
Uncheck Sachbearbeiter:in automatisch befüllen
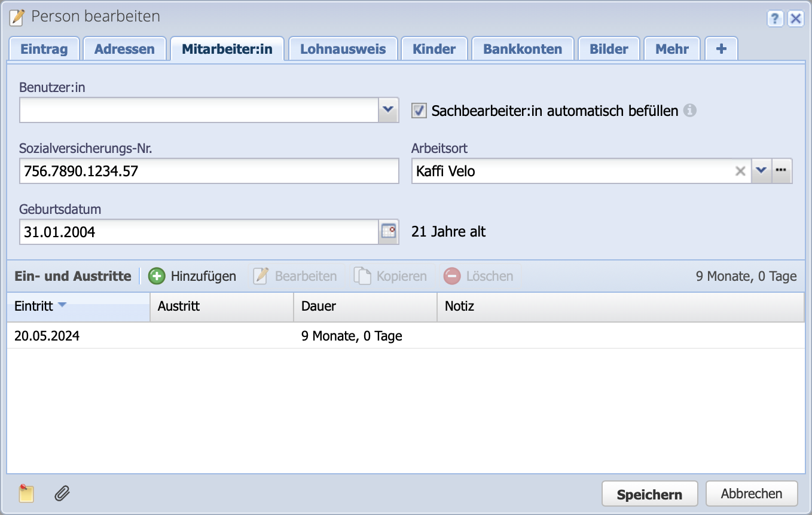point(419,111)
